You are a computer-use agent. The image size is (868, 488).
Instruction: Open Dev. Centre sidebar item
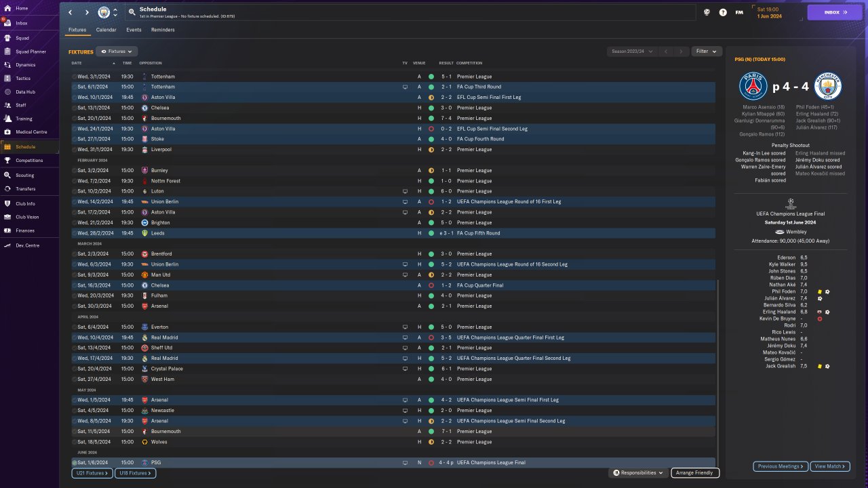[26, 245]
